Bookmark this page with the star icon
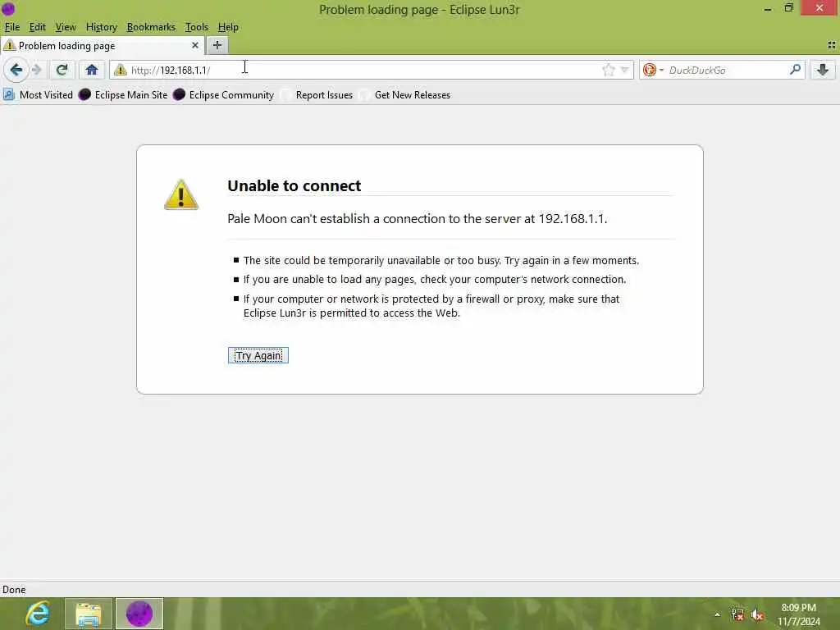Screen dimensions: 840x630 click(x=608, y=70)
